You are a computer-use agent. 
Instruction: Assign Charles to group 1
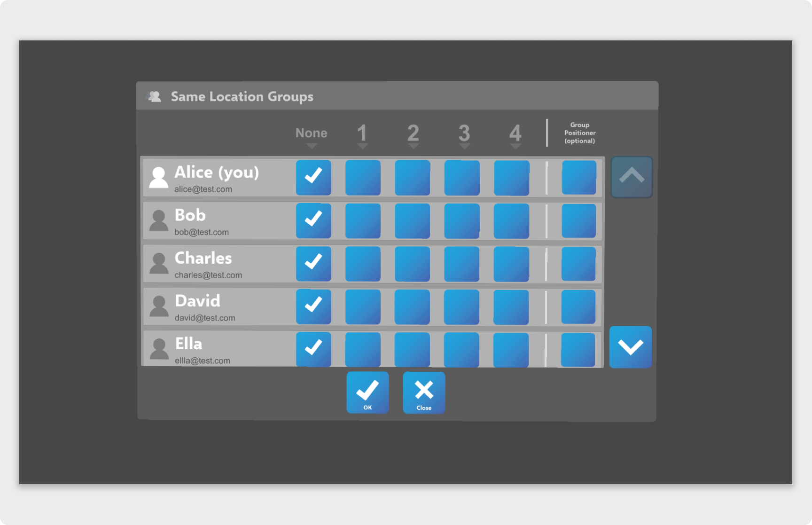pos(363,264)
